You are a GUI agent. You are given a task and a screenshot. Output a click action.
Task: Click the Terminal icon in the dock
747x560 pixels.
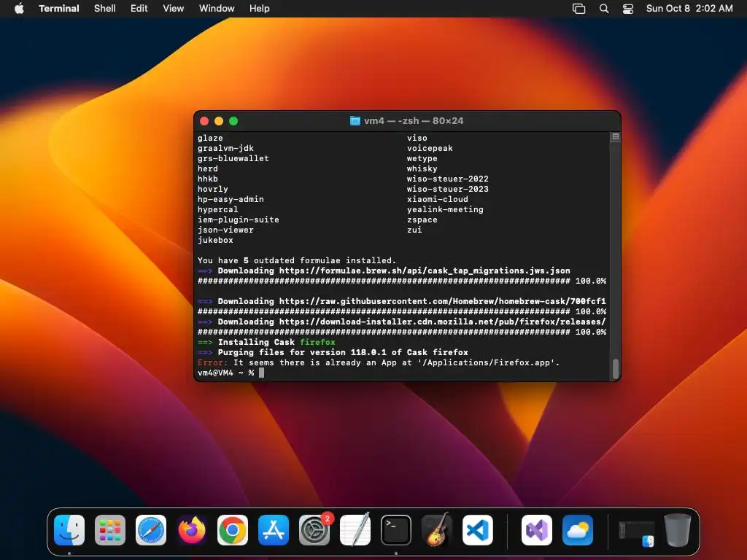coord(396,530)
